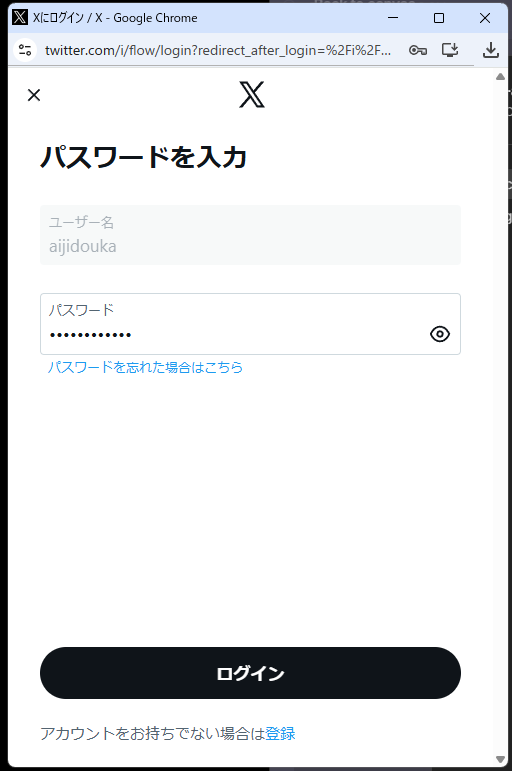Open the site information icon in the address bar

25,50
